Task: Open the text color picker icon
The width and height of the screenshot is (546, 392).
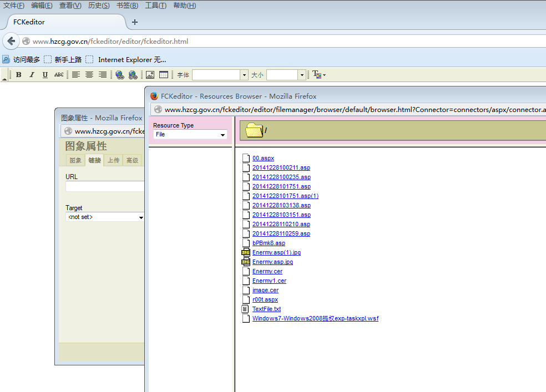Action: pyautogui.click(x=318, y=75)
